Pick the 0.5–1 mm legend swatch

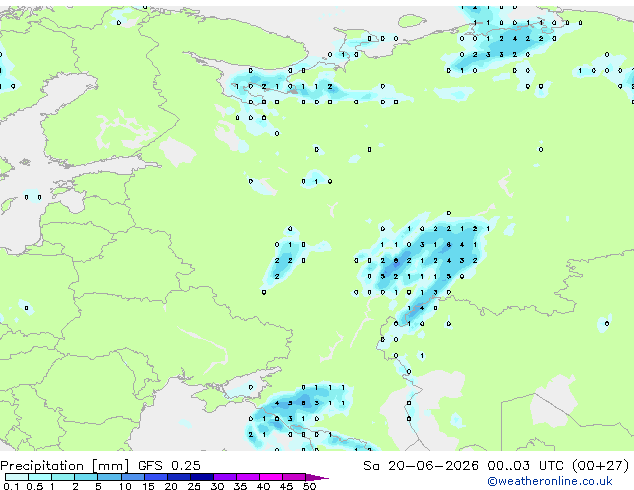tap(40, 477)
